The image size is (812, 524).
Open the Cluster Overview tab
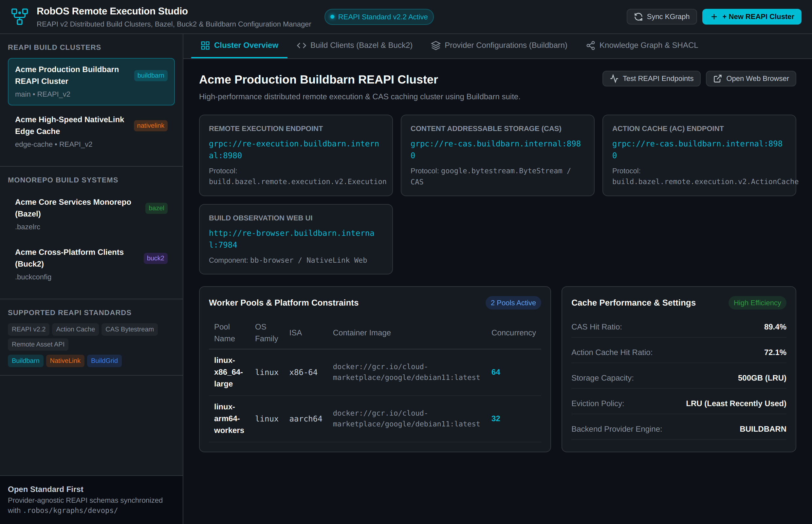click(x=239, y=45)
